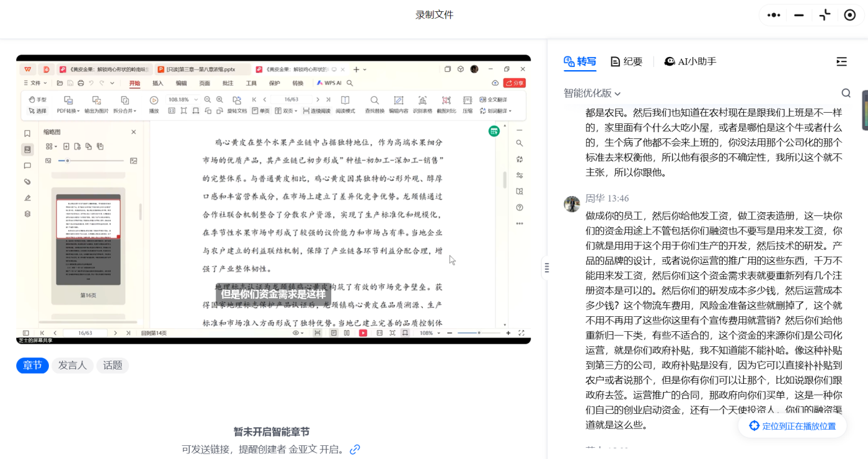This screenshot has width=868, height=459.
Task: Expand the PDF转换 dropdown
Action: (x=68, y=111)
